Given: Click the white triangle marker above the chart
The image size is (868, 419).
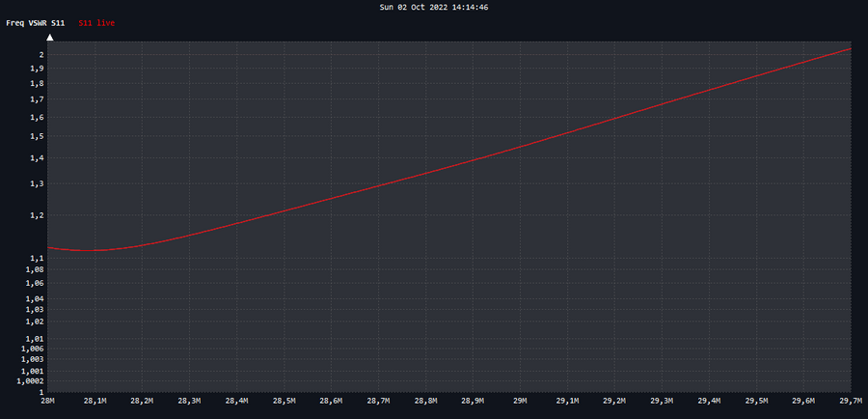Looking at the screenshot, I should coord(50,36).
